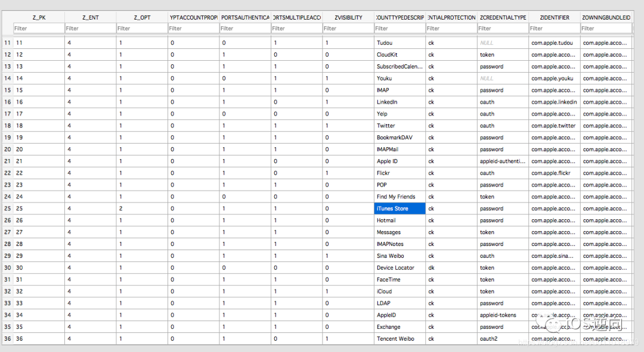Click the highlighted iTunes Store cell
This screenshot has height=352, width=644.
[400, 208]
